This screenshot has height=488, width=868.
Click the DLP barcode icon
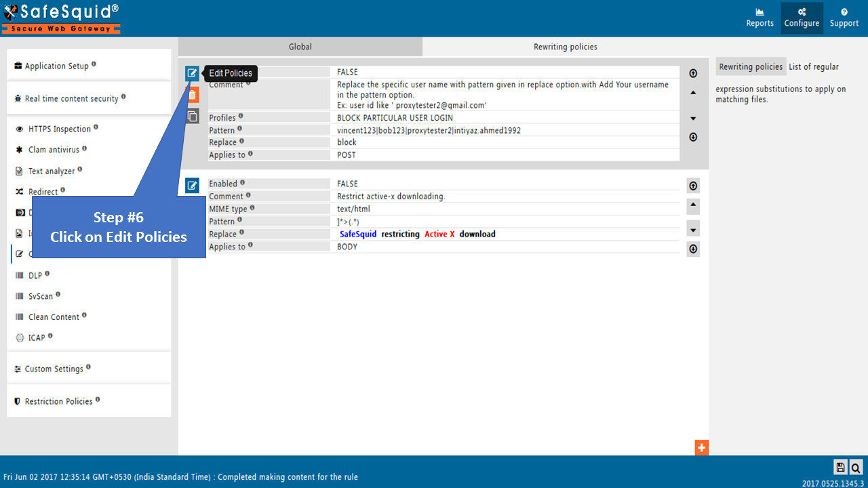(20, 275)
